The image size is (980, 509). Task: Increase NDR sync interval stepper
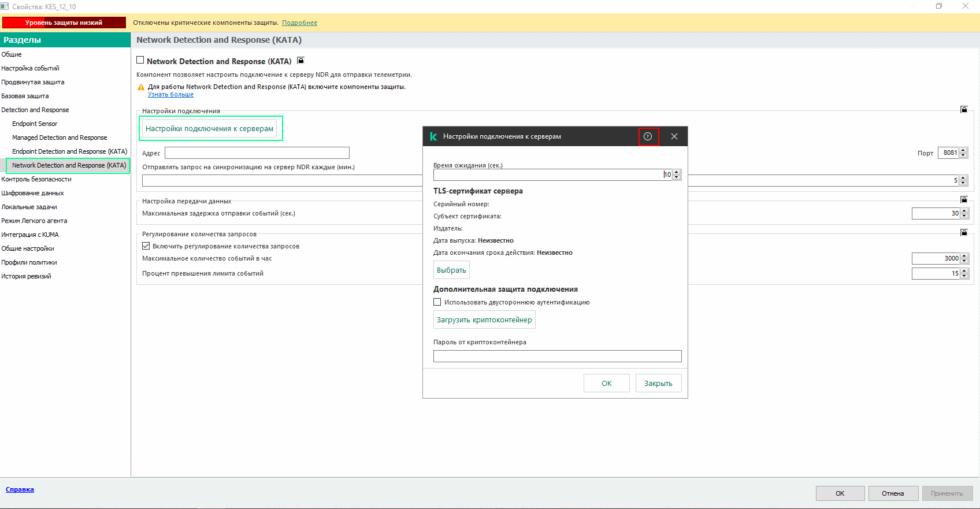pyautogui.click(x=963, y=178)
